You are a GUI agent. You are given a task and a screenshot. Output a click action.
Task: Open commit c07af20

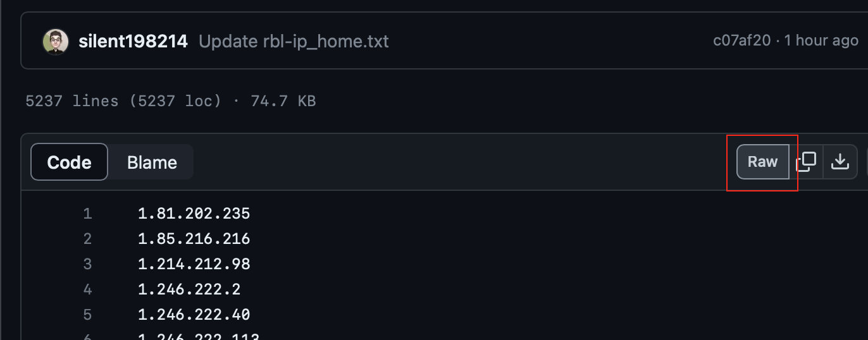741,40
